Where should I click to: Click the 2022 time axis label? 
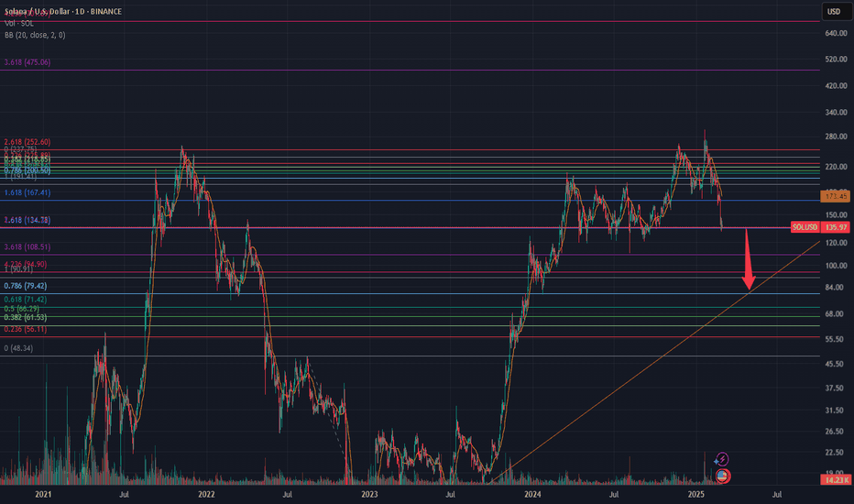pyautogui.click(x=206, y=494)
